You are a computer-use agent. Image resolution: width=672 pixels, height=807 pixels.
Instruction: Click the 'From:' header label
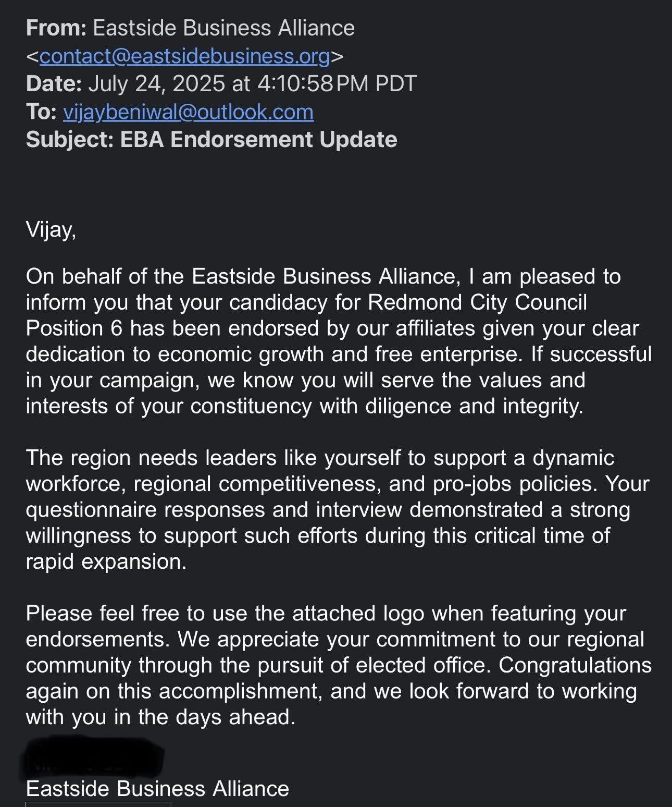coord(56,28)
